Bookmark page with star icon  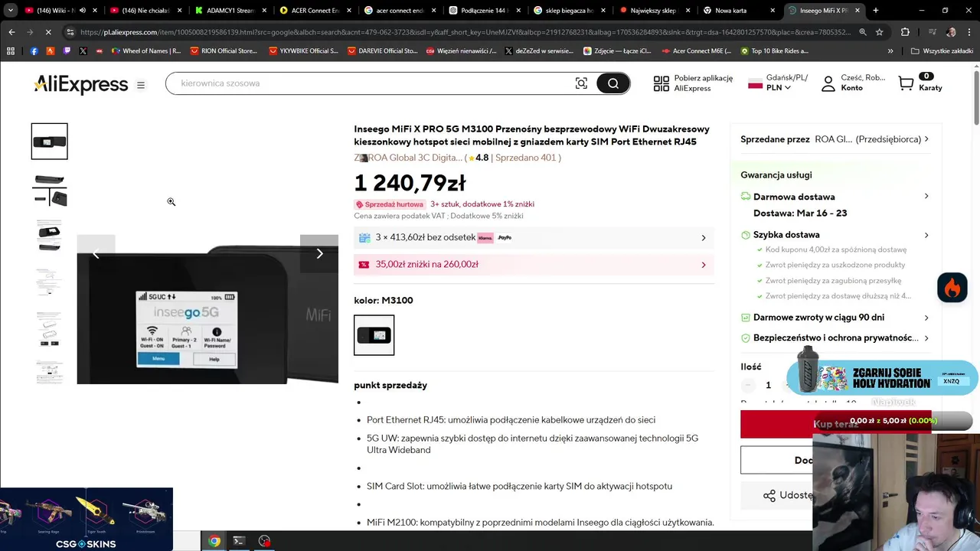879,32
